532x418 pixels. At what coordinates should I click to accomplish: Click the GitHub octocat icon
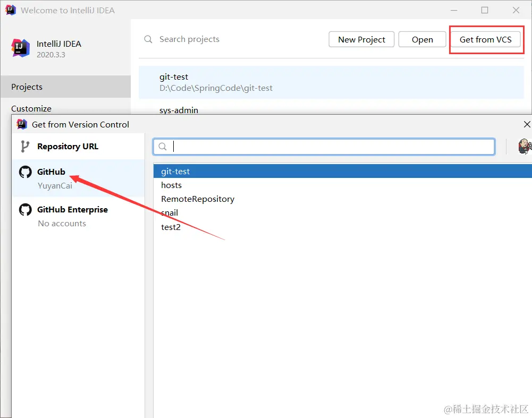(x=25, y=172)
